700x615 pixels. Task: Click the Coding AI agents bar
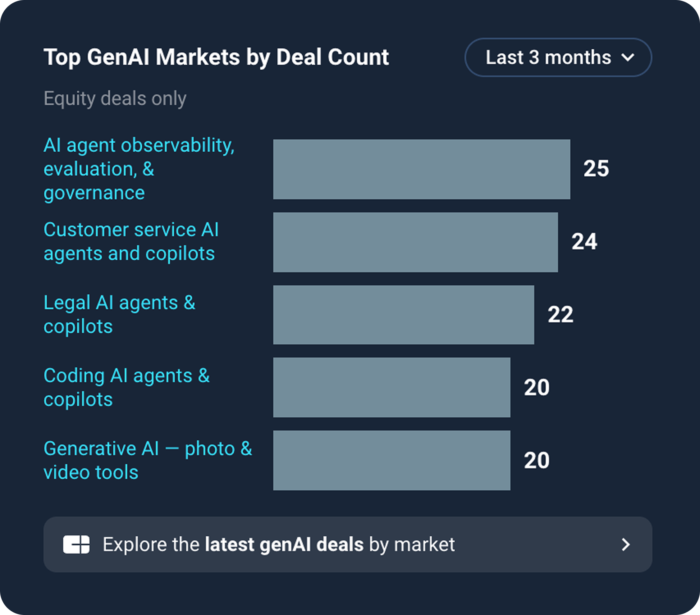click(391, 387)
